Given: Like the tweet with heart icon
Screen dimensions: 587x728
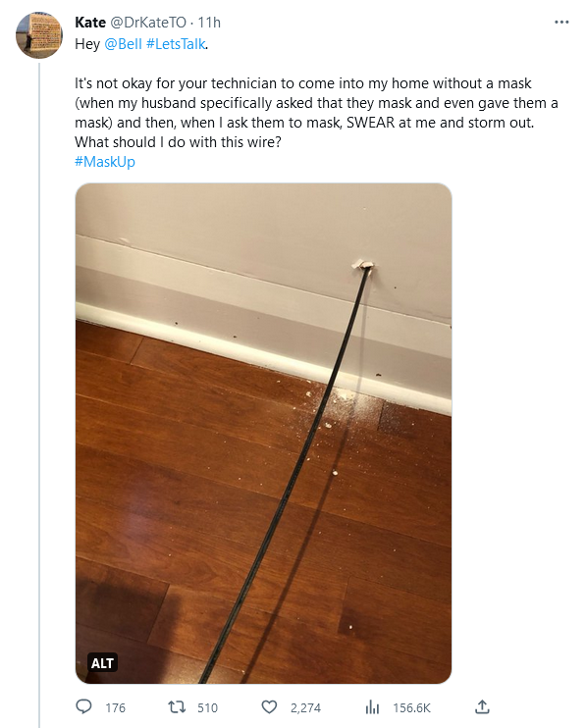Looking at the screenshot, I should (269, 707).
